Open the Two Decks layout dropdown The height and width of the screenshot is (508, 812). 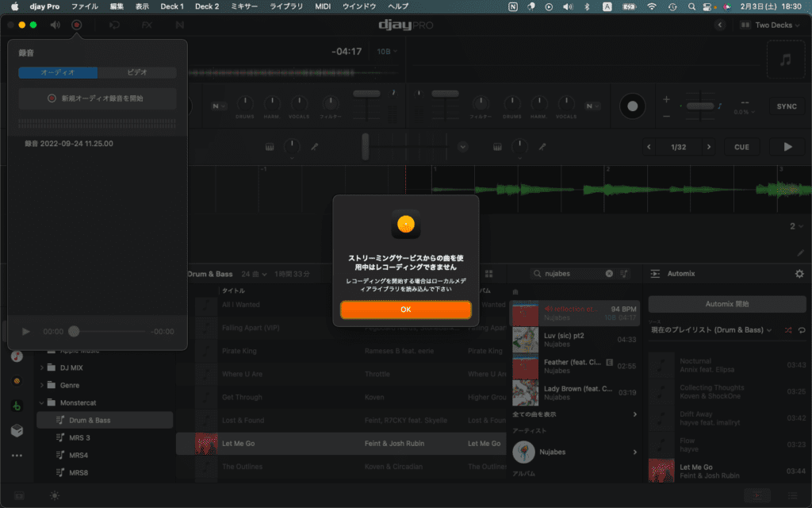tap(770, 25)
